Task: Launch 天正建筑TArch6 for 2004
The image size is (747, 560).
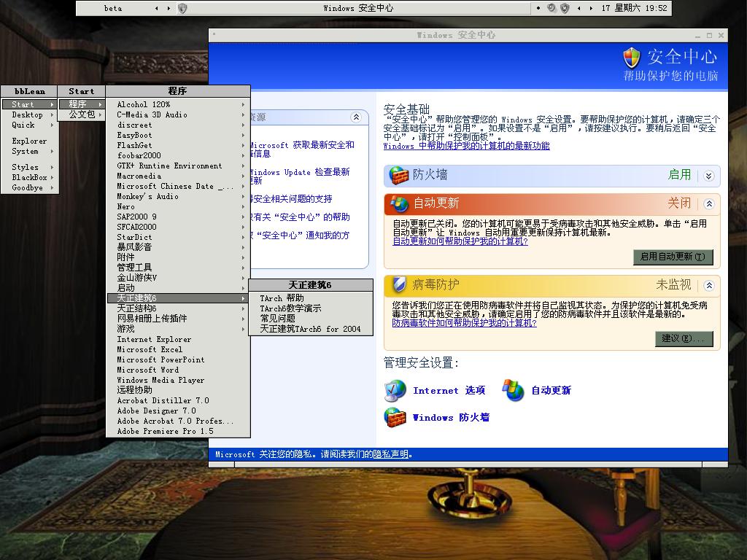Action: (310, 329)
